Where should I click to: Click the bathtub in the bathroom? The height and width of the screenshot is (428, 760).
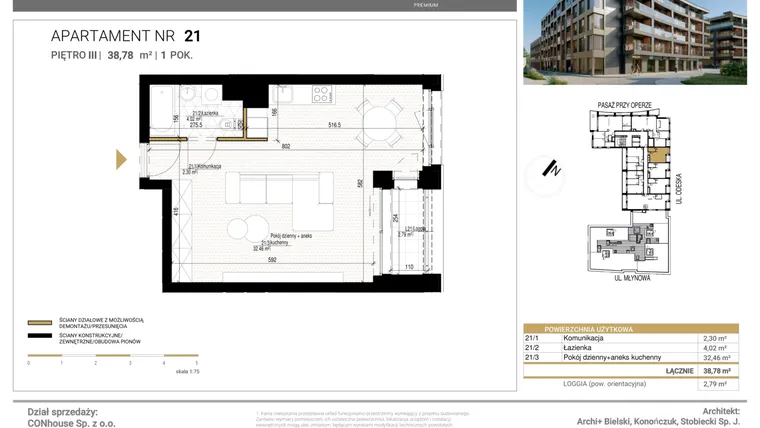pos(161,111)
